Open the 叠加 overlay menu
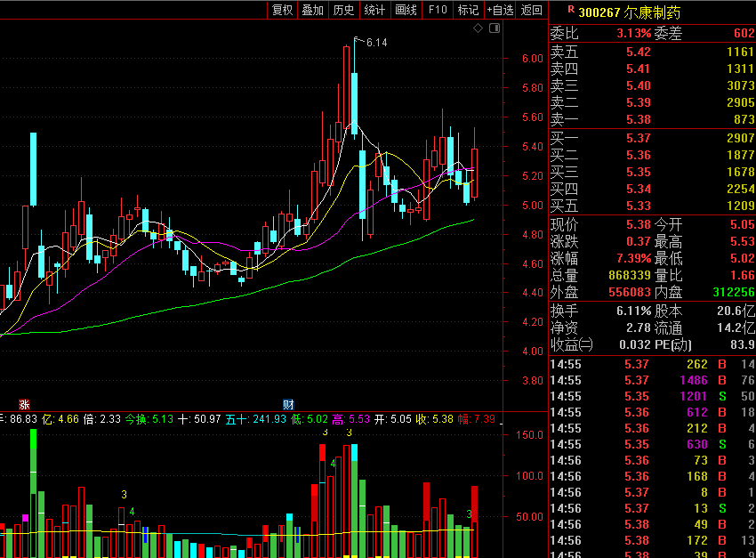The width and height of the screenshot is (756, 558). (312, 10)
